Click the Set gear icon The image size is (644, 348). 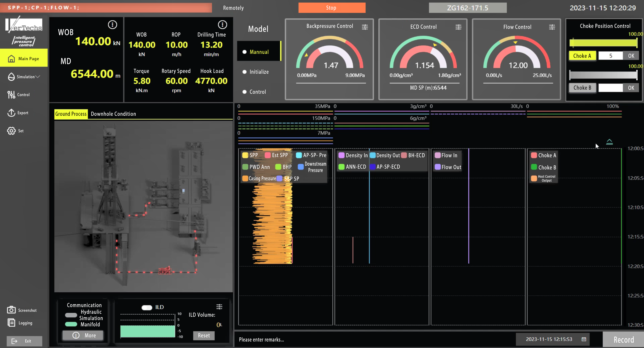point(11,131)
